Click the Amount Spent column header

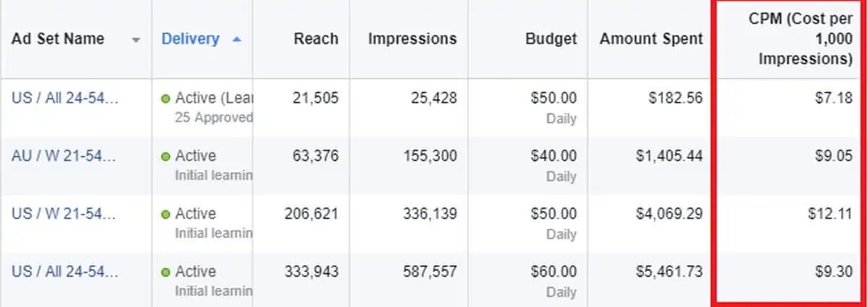coord(651,39)
